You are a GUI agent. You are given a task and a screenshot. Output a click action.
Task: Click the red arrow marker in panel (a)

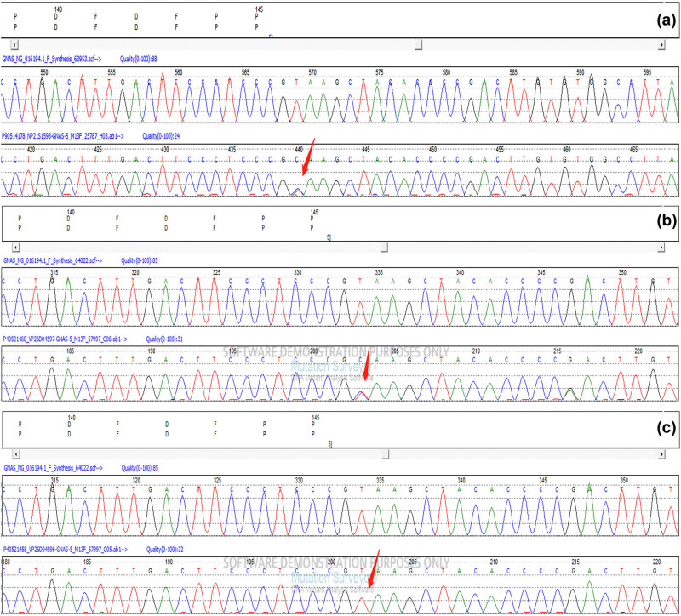pyautogui.click(x=308, y=157)
